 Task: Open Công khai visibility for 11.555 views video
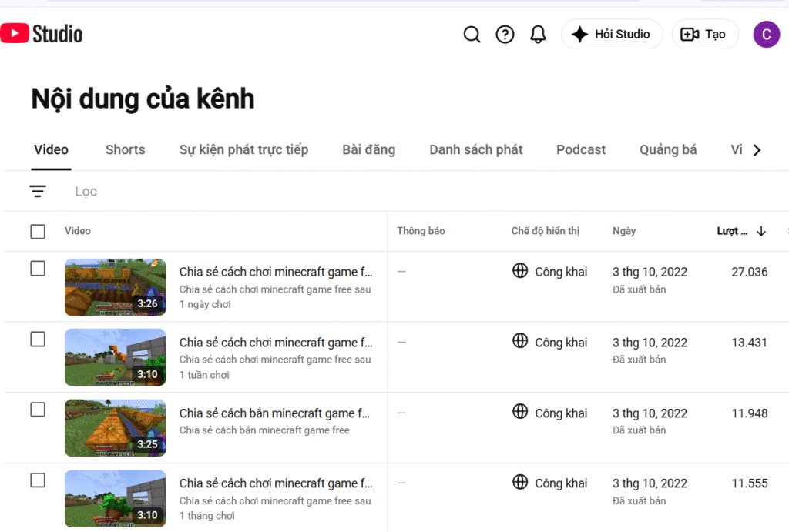point(561,483)
